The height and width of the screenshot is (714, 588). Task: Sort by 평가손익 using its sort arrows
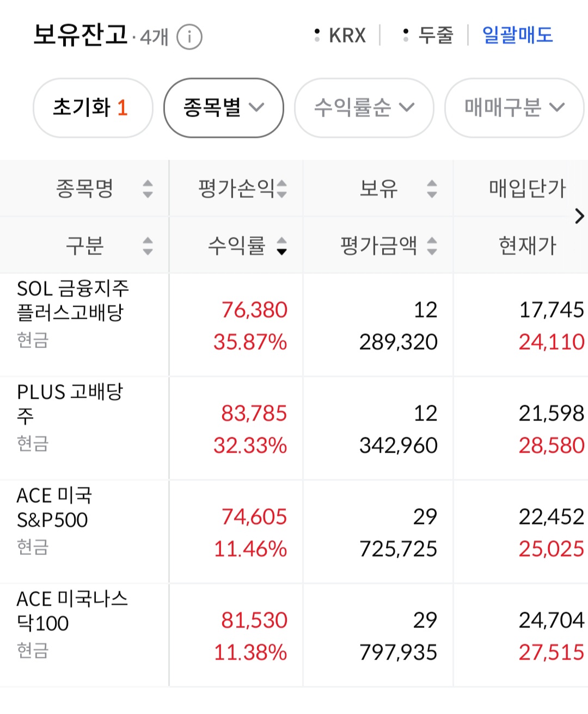point(281,189)
